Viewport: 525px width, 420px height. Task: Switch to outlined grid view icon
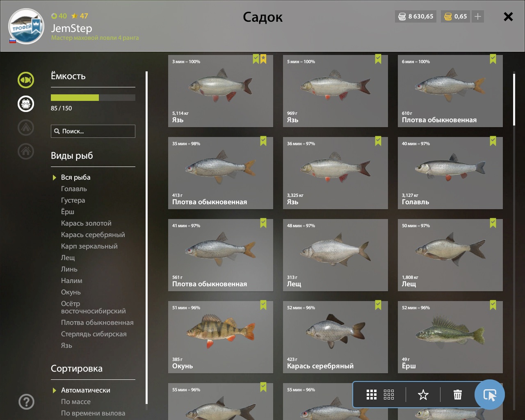(389, 395)
